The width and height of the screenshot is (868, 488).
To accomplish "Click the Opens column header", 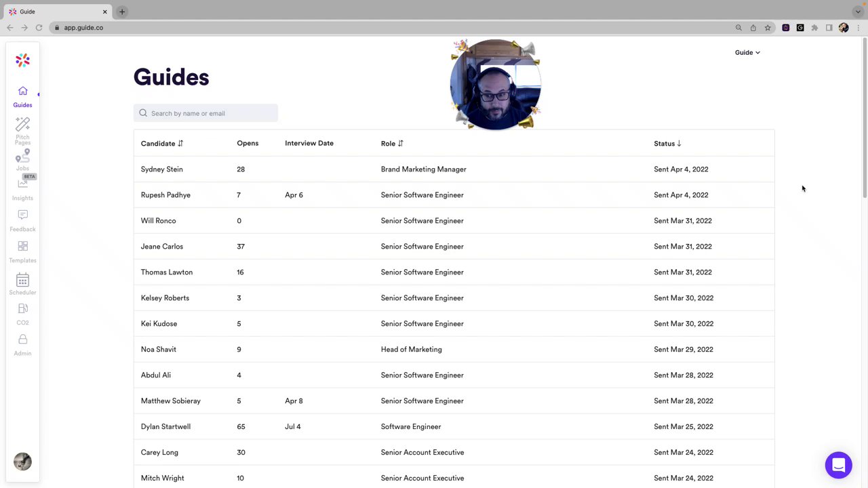I will click(x=248, y=143).
